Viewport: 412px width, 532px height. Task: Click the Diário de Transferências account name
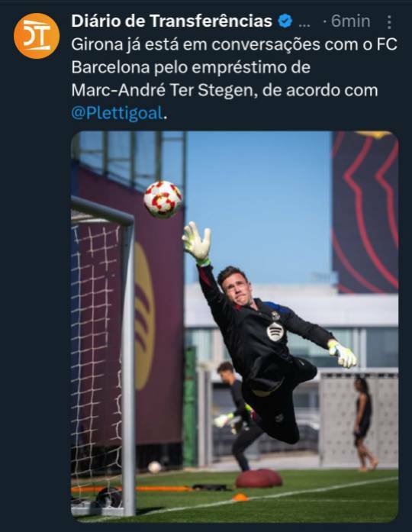(x=172, y=21)
